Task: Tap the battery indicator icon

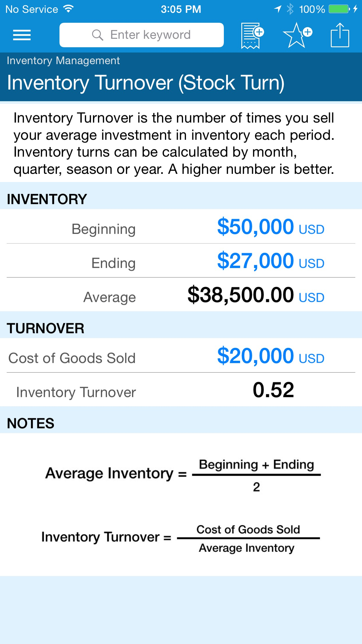Action: point(339,9)
